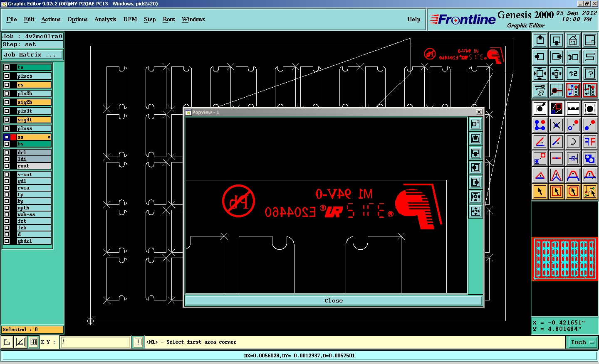The height and width of the screenshot is (364, 599).
Task: Open the wrench and palette settings icon
Action: click(540, 90)
